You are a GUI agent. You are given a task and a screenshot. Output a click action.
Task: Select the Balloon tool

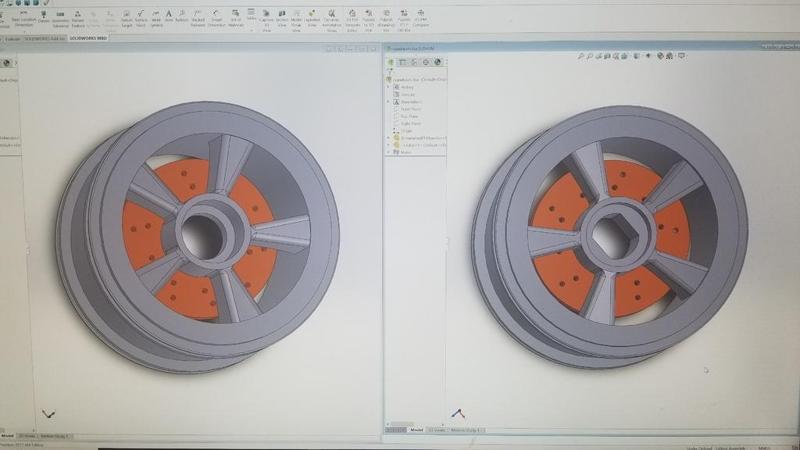click(182, 17)
